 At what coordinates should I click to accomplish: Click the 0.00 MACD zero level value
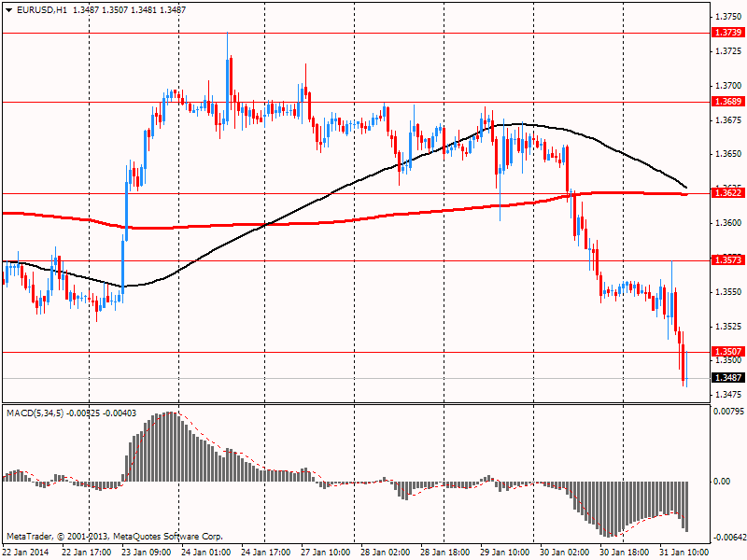[722, 482]
